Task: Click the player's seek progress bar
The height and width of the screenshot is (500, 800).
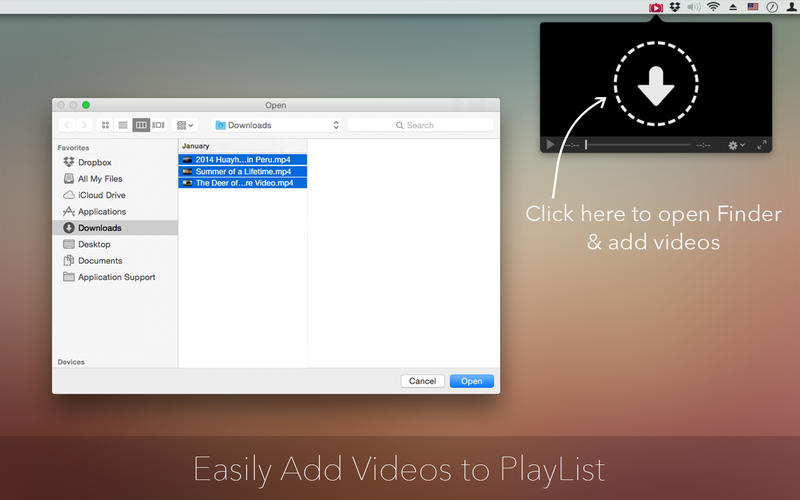Action: coord(638,145)
